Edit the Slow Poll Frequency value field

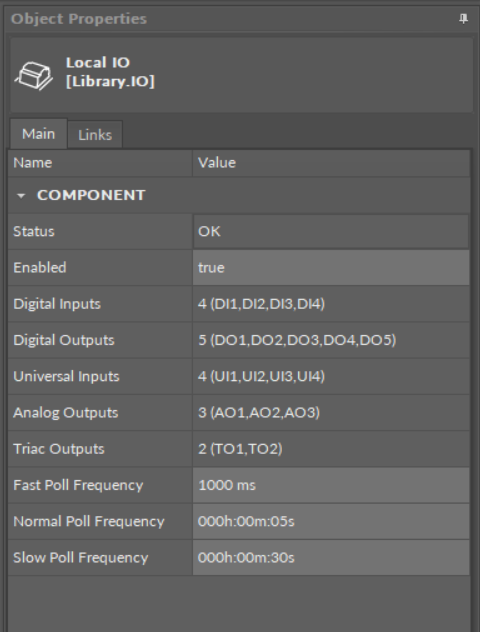[x=331, y=557]
